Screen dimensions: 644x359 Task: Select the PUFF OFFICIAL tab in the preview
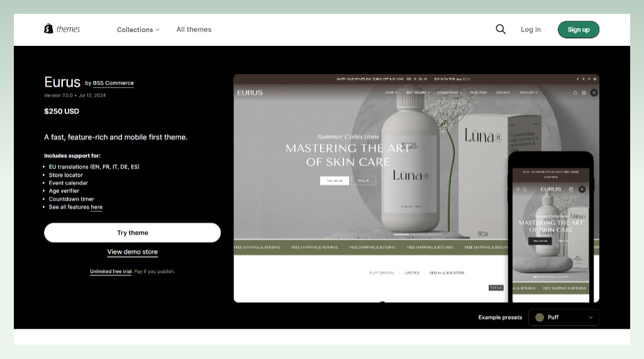[x=382, y=273]
